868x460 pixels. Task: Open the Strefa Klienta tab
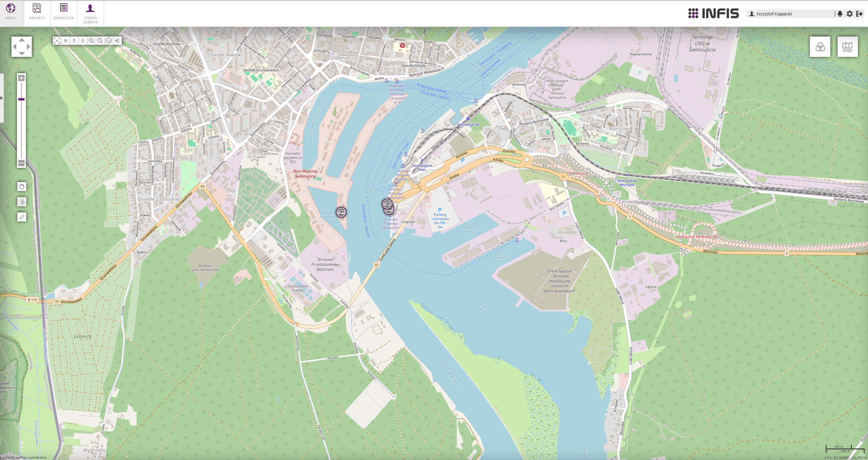click(90, 13)
